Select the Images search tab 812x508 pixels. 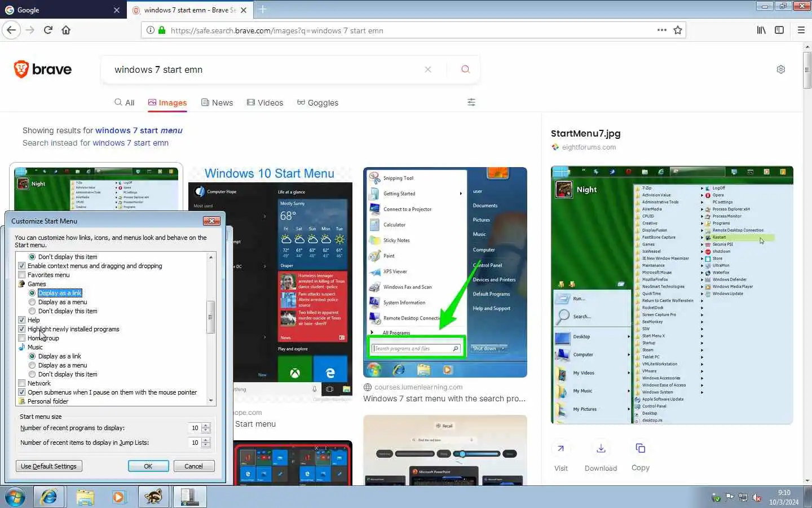(167, 103)
